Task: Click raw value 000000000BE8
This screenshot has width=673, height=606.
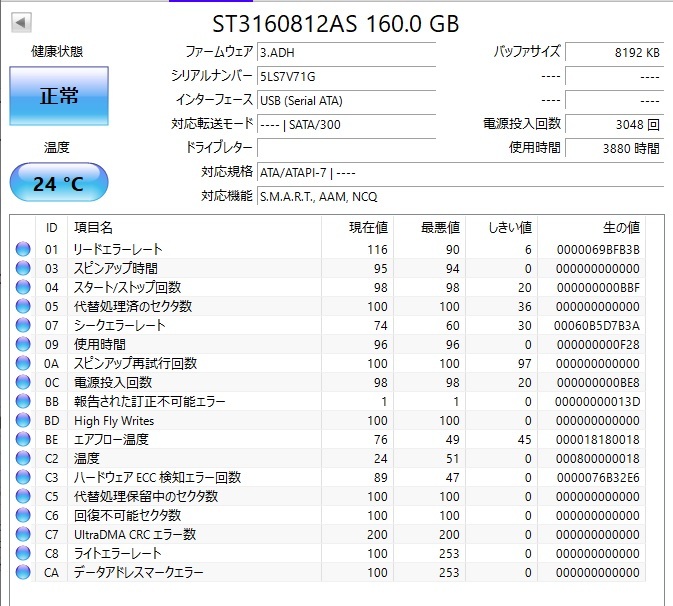Action: pos(598,383)
